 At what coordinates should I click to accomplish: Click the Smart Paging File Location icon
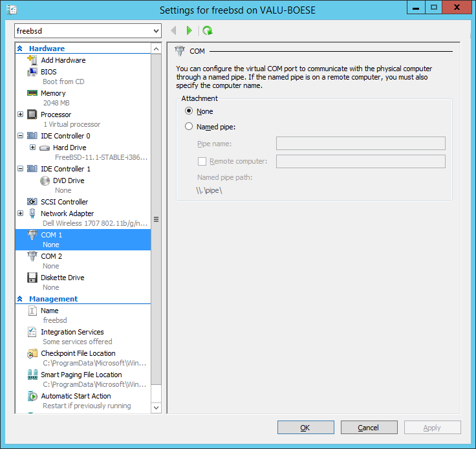pos(32,375)
